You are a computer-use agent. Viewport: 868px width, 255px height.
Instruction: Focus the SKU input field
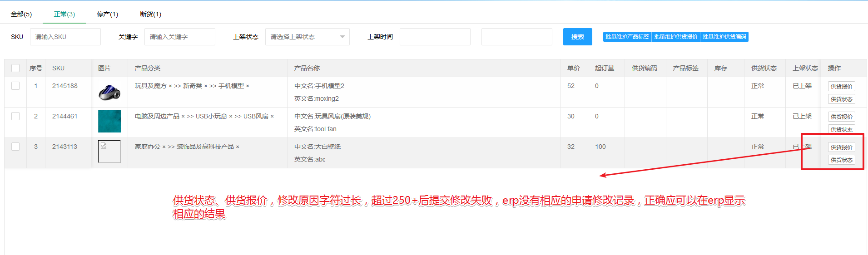click(x=65, y=37)
